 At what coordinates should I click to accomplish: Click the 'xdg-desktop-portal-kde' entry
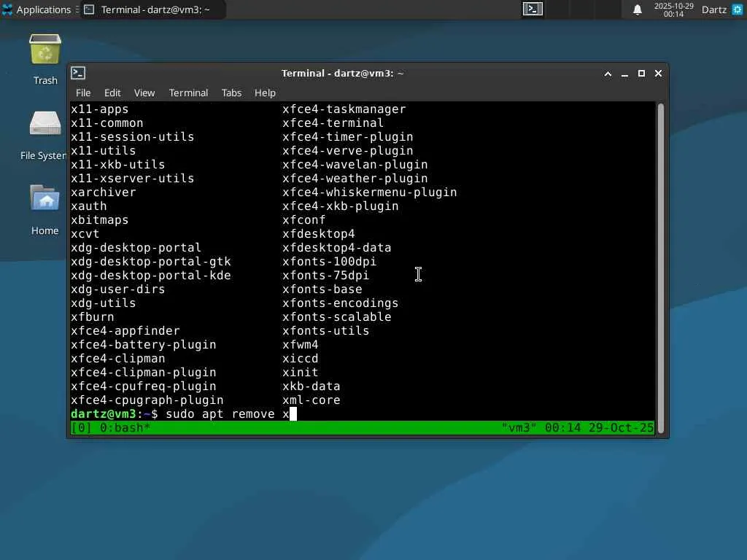(150, 275)
